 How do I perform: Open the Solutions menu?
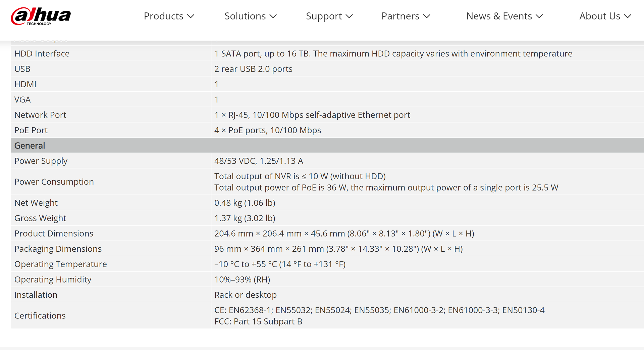click(245, 16)
